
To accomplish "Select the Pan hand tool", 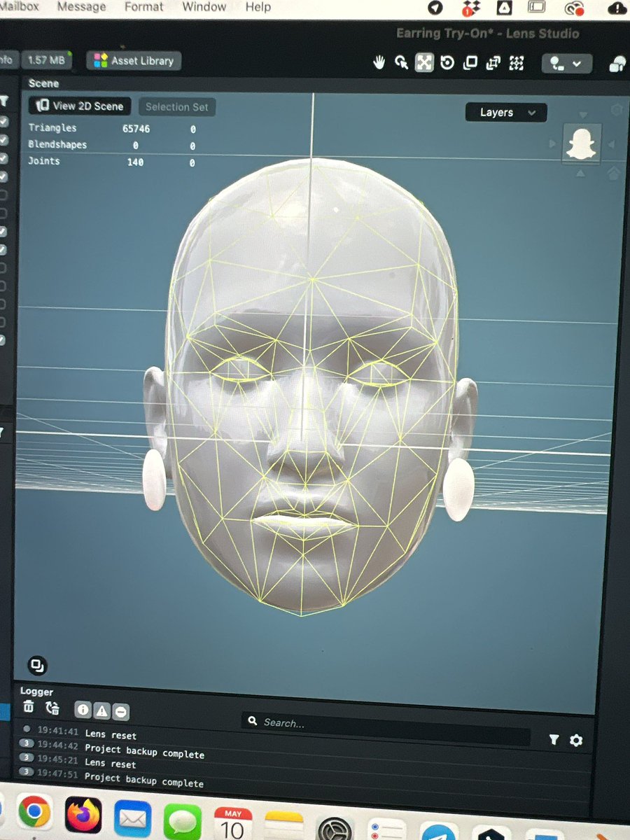I will click(379, 62).
